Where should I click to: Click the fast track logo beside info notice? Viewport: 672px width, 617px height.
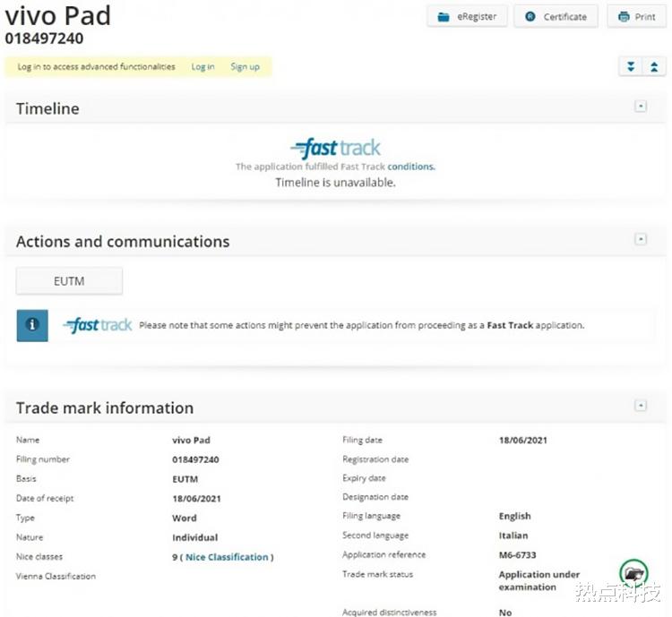pyautogui.click(x=98, y=325)
